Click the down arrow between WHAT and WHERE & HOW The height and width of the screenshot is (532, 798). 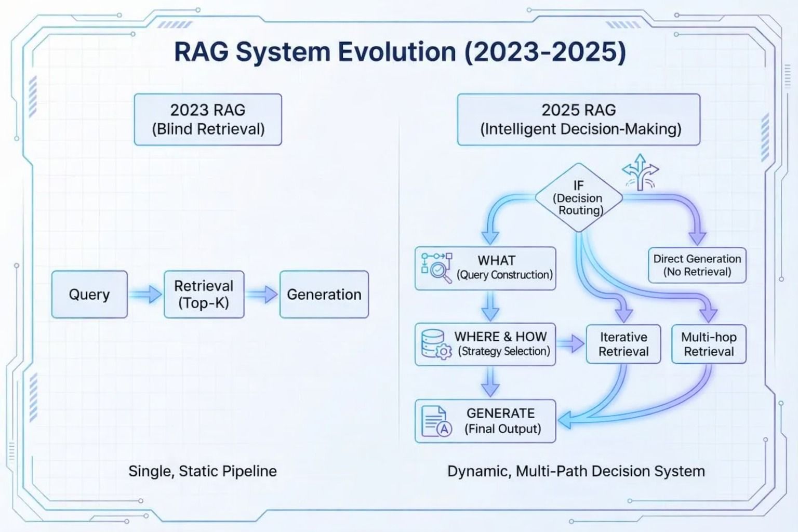tap(490, 307)
